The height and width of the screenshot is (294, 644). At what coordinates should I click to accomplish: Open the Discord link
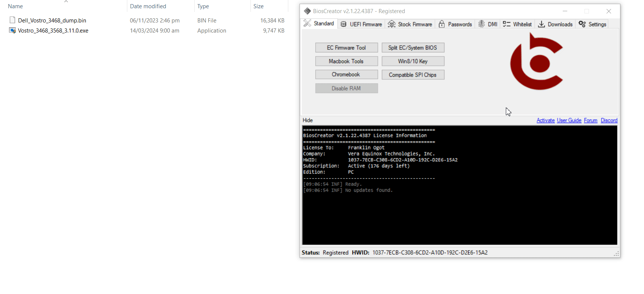[609, 120]
